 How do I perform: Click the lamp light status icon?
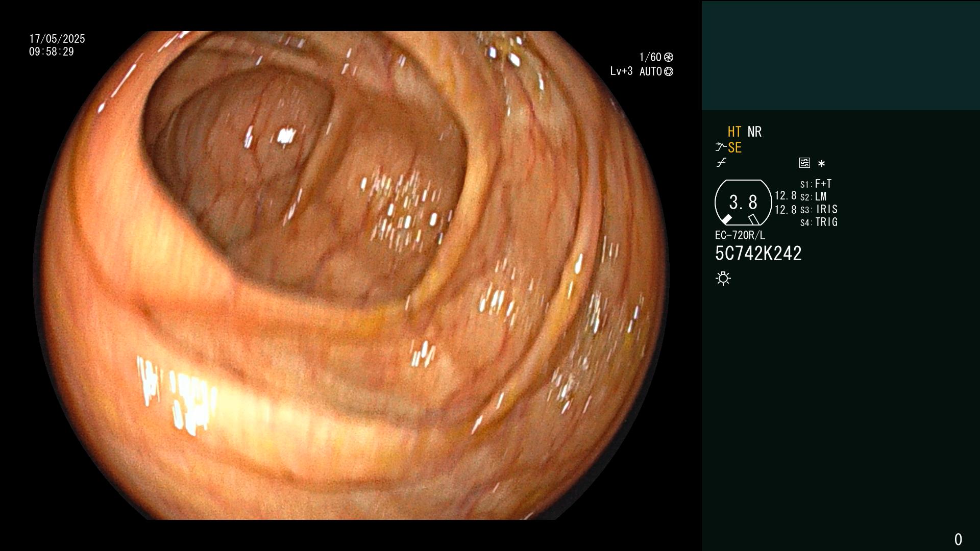tap(723, 278)
